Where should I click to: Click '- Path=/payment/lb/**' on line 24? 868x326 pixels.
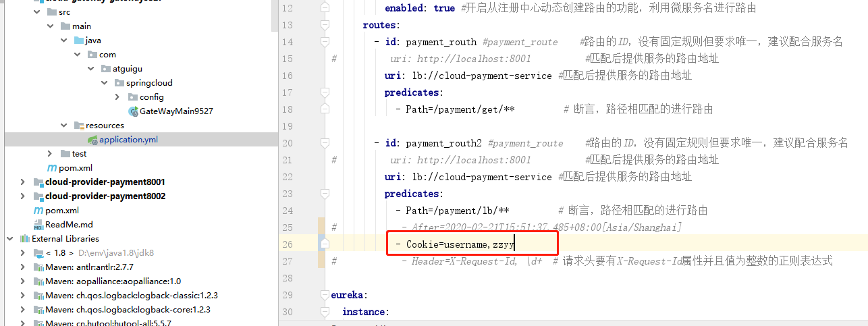click(x=452, y=211)
